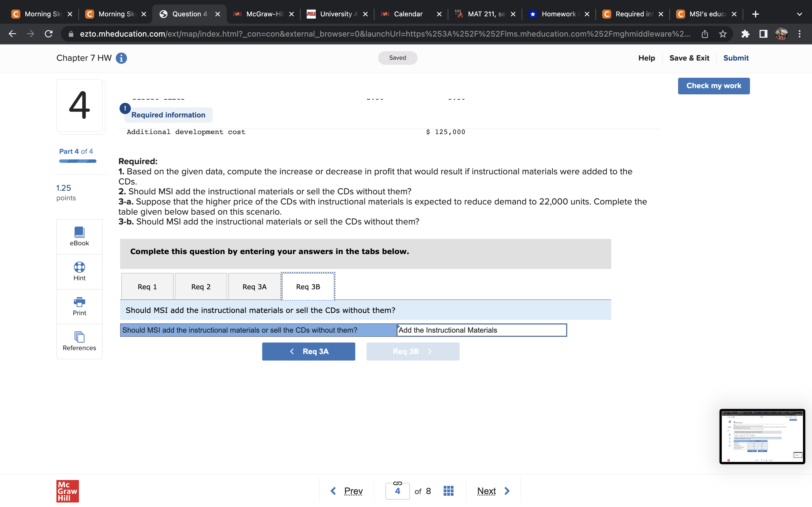The image size is (812, 507).
Task: Click the McGraw Hill logo
Action: tap(67, 491)
